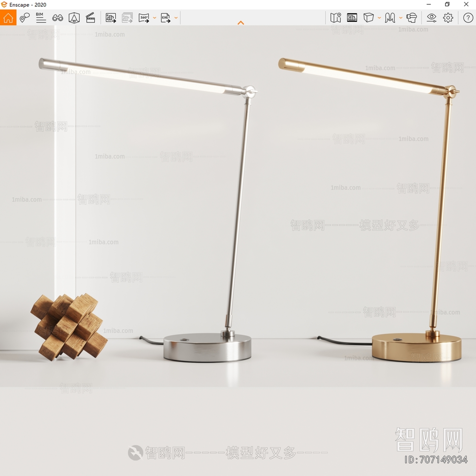Click the Enscape logo in title bar

[4, 4]
